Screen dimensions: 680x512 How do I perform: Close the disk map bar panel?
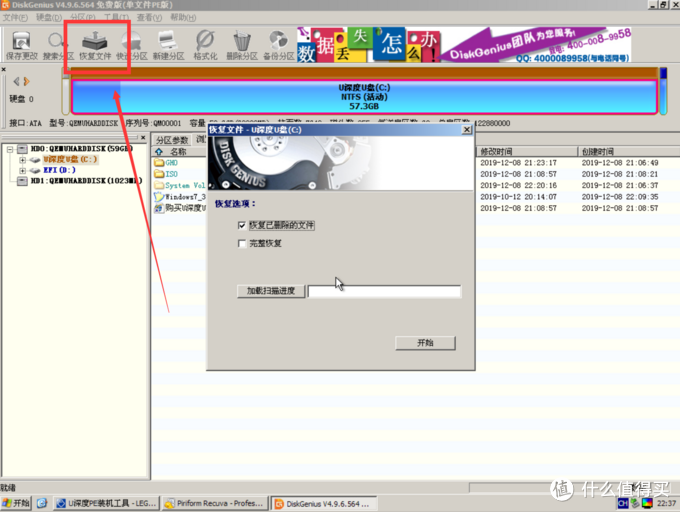[x=3, y=69]
